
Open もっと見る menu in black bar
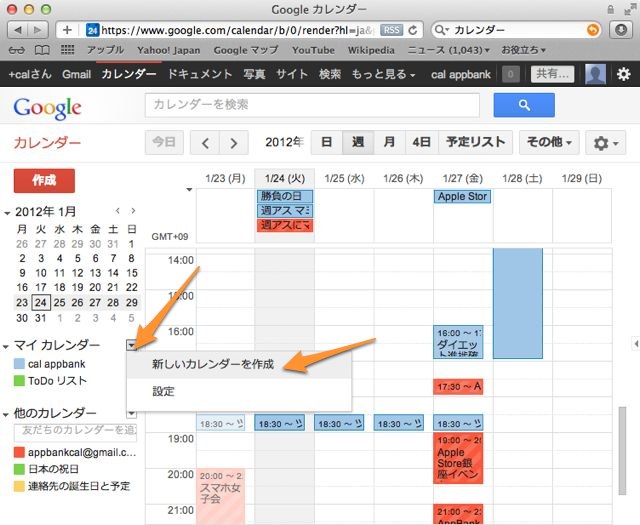(383, 74)
